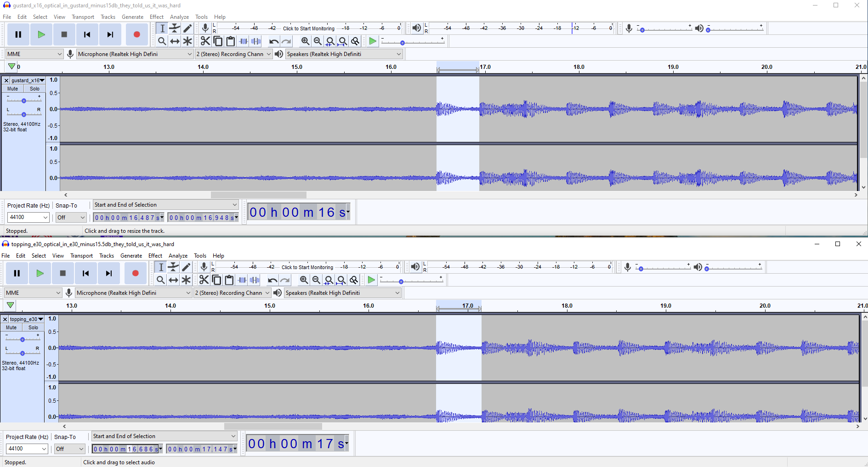The width and height of the screenshot is (868, 467).
Task: Close the topping_e30 track with X button
Action: [5, 319]
